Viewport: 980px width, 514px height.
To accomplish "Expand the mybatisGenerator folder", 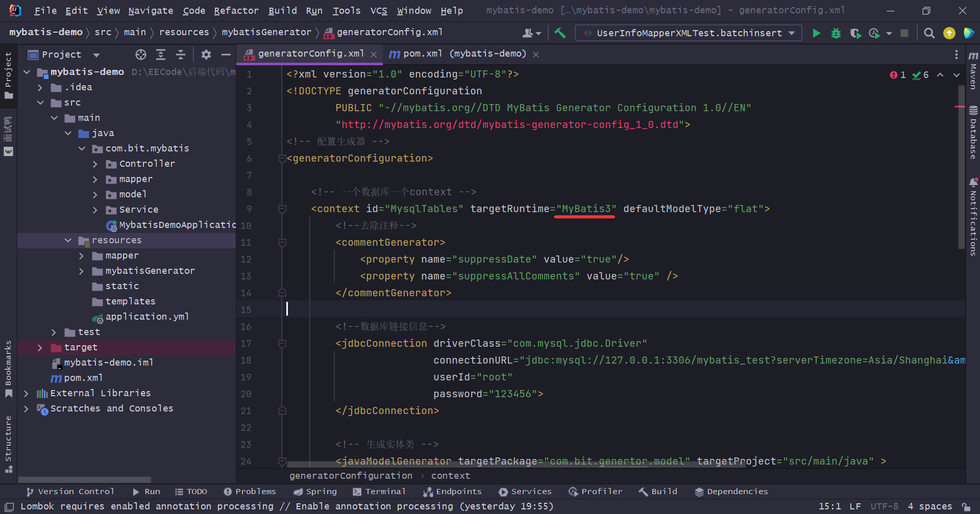I will (x=82, y=271).
